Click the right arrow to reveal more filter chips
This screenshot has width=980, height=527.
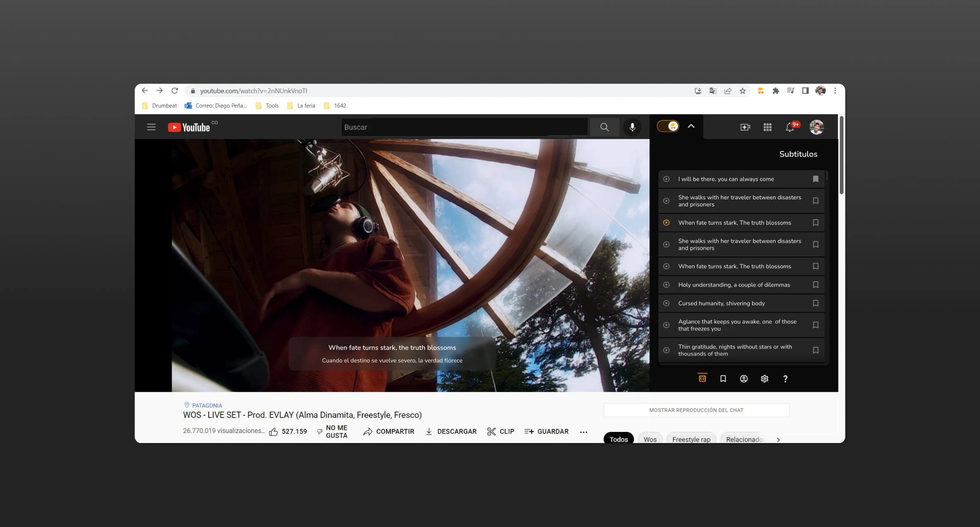tap(778, 440)
